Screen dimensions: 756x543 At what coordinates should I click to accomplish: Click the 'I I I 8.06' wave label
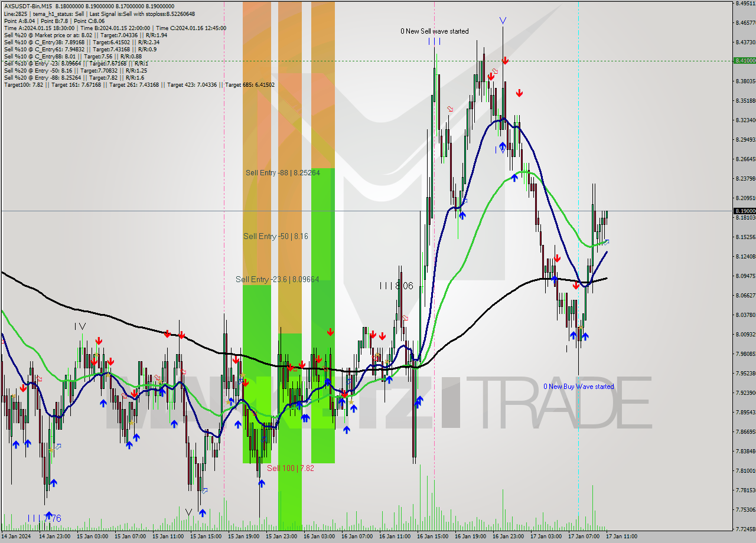pos(396,286)
